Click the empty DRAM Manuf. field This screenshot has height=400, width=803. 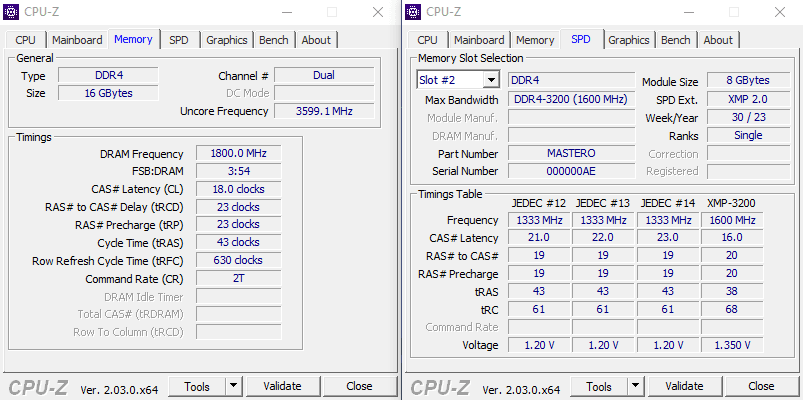pyautogui.click(x=572, y=135)
